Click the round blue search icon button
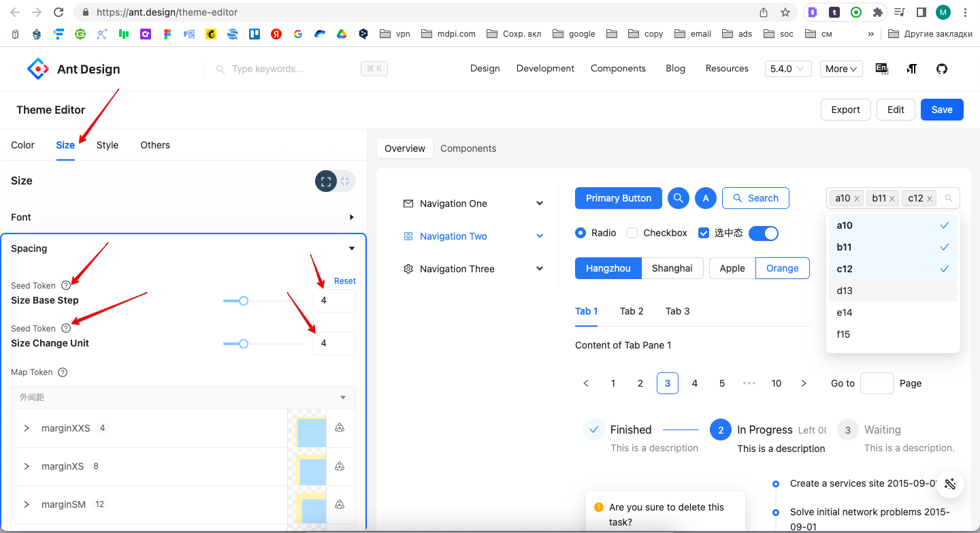This screenshot has width=980, height=533. (679, 198)
